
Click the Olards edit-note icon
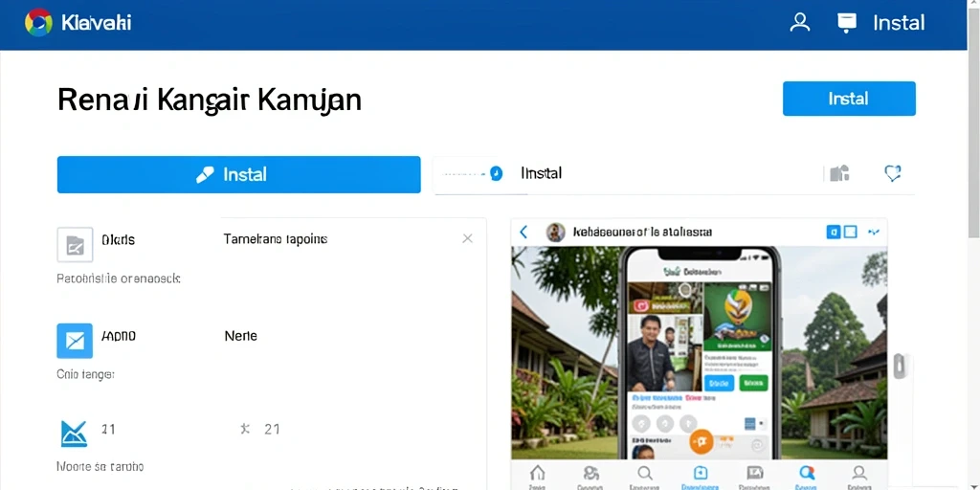(x=75, y=244)
